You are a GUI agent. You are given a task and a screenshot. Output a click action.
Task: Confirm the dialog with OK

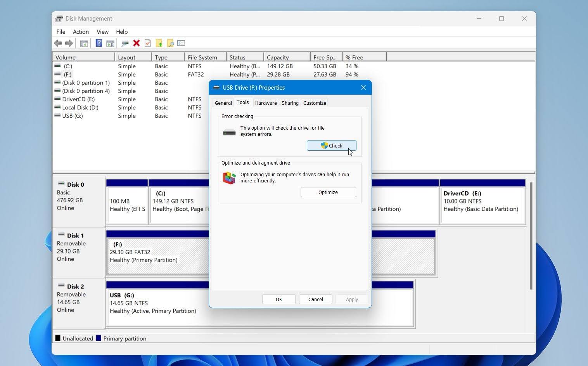click(279, 299)
